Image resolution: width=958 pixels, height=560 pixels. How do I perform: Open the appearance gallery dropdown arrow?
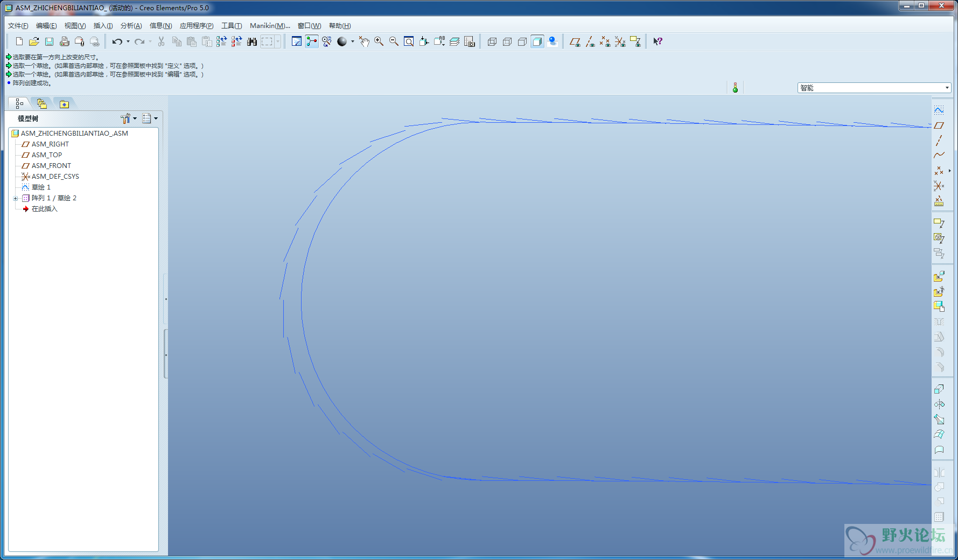(x=353, y=41)
